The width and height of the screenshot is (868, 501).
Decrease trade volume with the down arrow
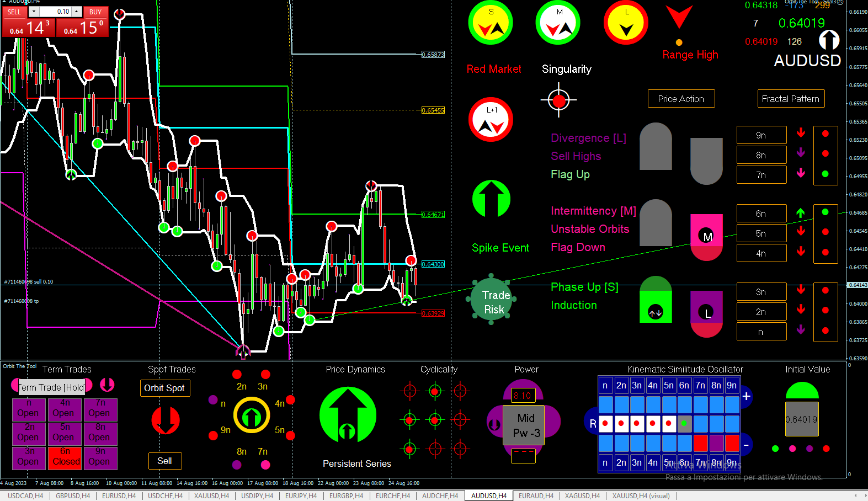pyautogui.click(x=34, y=12)
